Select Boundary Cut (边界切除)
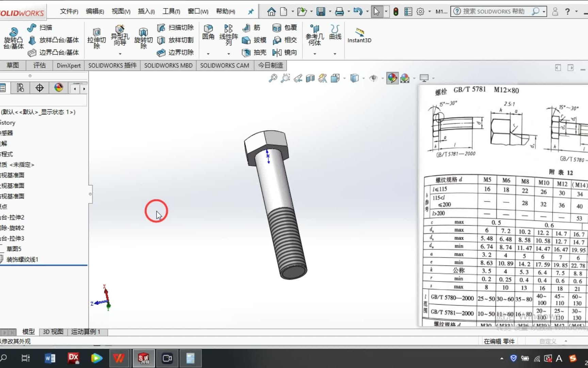 (x=176, y=52)
